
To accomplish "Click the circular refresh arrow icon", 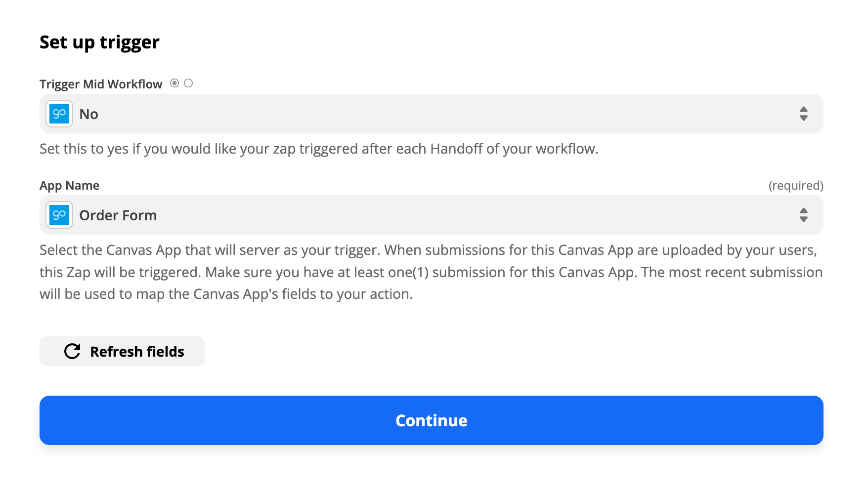I will 72,351.
